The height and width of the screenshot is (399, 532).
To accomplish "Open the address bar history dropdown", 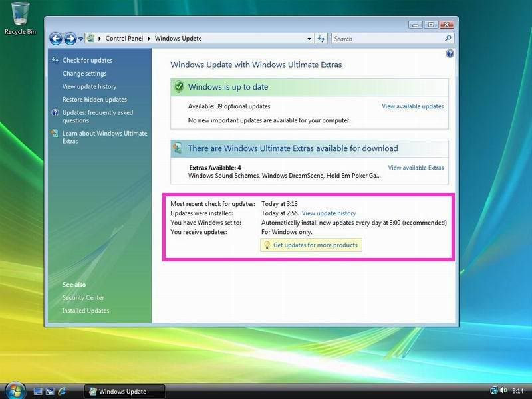I will (309, 39).
